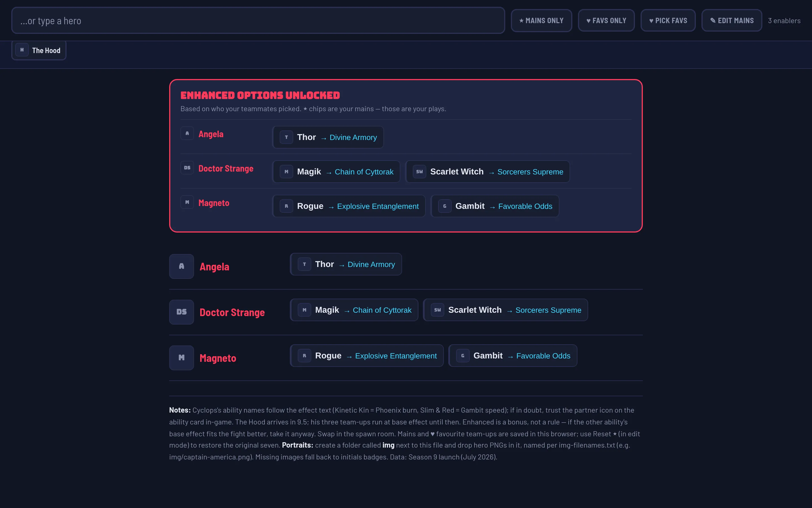The width and height of the screenshot is (812, 508).
Task: Select Thor Divine Armory chip in Enhanced panel
Action: 328,137
